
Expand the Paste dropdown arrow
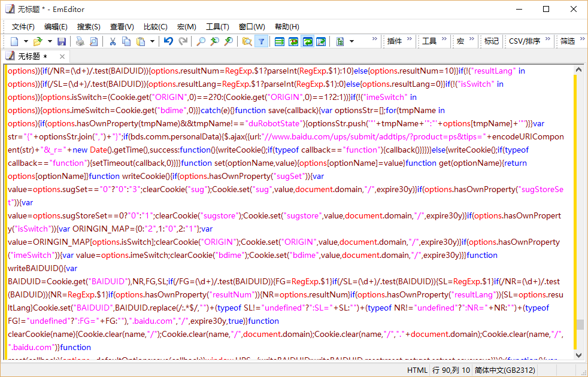[153, 41]
